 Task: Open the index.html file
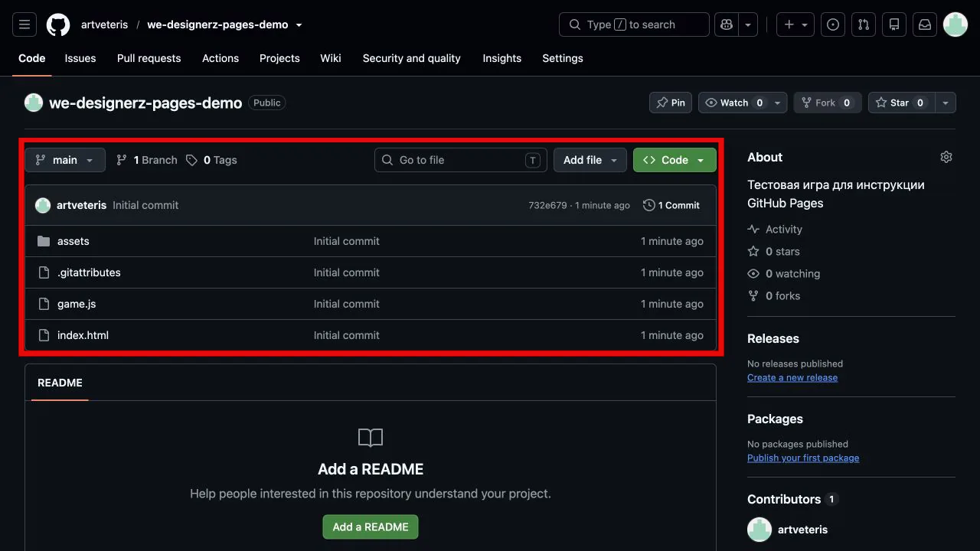[83, 335]
